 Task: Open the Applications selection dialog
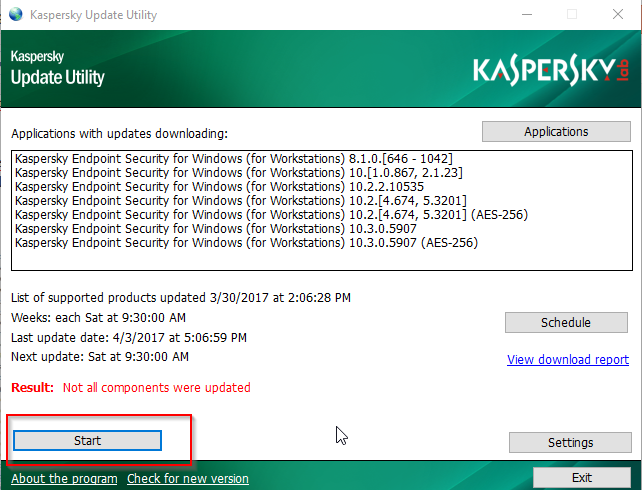coord(556,131)
